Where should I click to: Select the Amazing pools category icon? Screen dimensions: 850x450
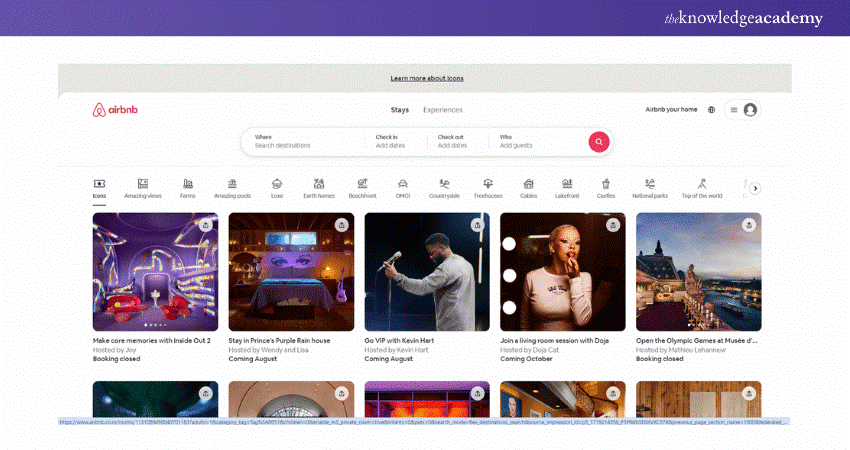tap(232, 188)
